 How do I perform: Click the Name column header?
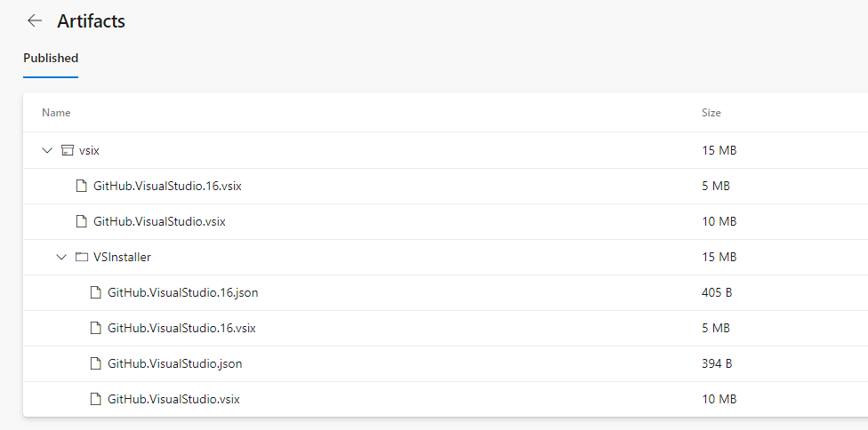(x=56, y=113)
